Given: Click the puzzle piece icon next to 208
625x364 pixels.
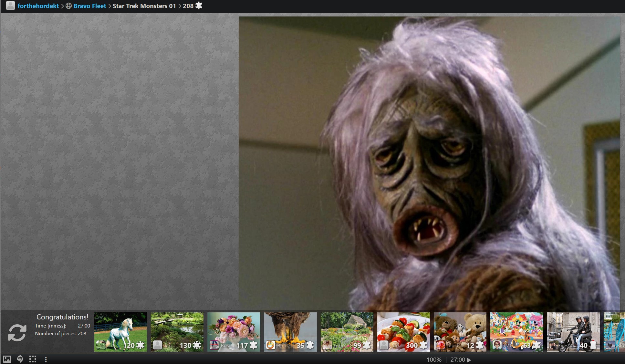Looking at the screenshot, I should tap(199, 5).
